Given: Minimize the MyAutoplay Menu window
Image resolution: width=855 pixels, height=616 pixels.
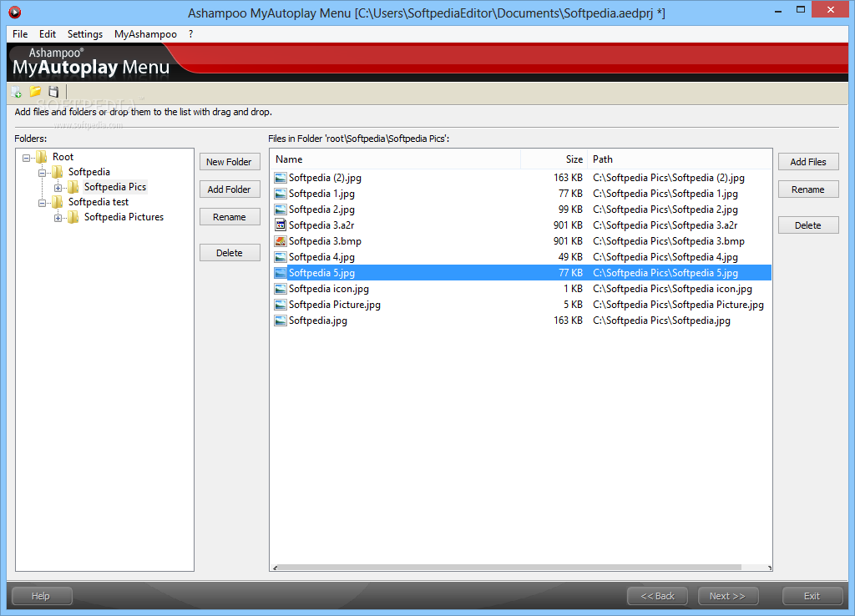Looking at the screenshot, I should (778, 10).
